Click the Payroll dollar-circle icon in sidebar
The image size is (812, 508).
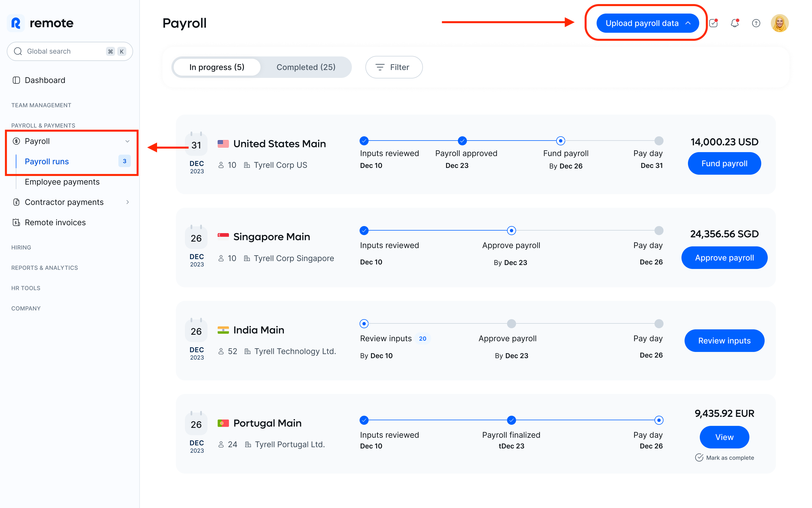pyautogui.click(x=16, y=141)
